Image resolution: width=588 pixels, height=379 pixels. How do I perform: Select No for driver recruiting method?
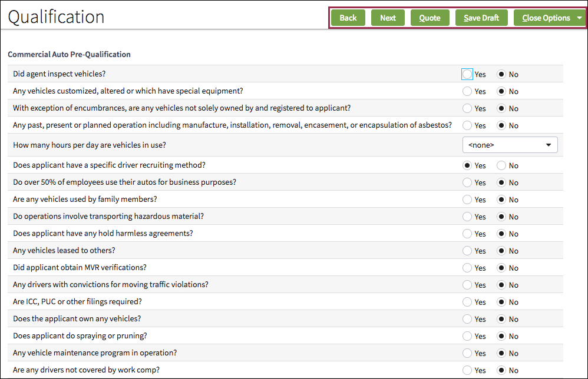click(502, 165)
